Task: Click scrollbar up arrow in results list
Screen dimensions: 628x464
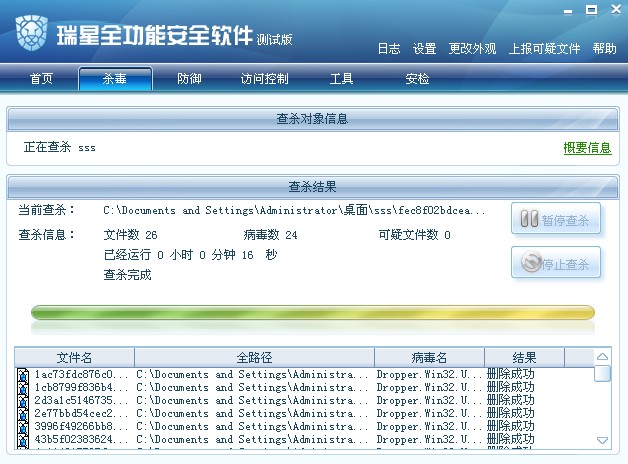Action: pyautogui.click(x=602, y=356)
